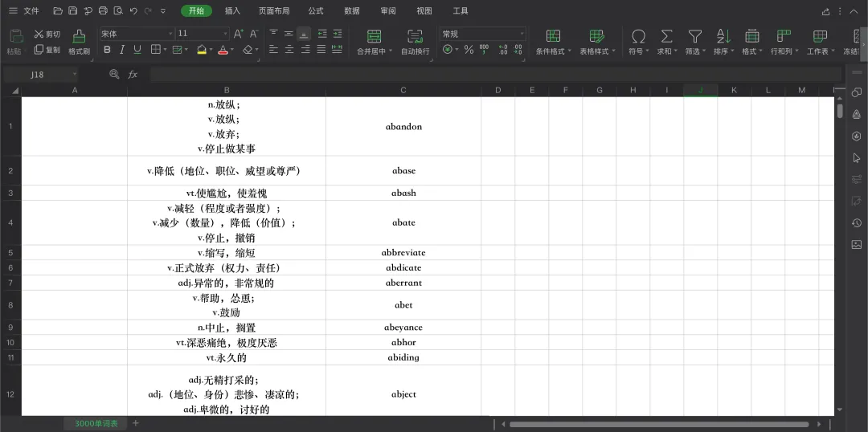Click the 符号 symbol button

click(x=638, y=42)
